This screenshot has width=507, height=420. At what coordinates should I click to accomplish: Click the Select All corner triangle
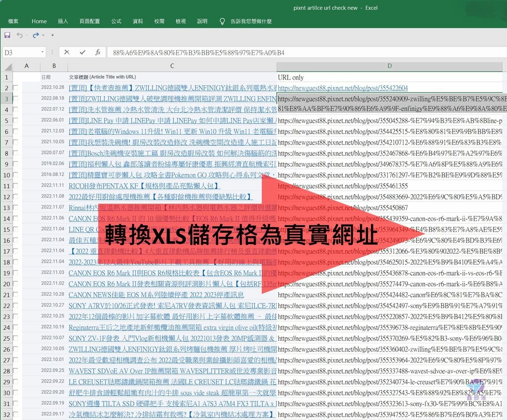[x=8, y=67]
